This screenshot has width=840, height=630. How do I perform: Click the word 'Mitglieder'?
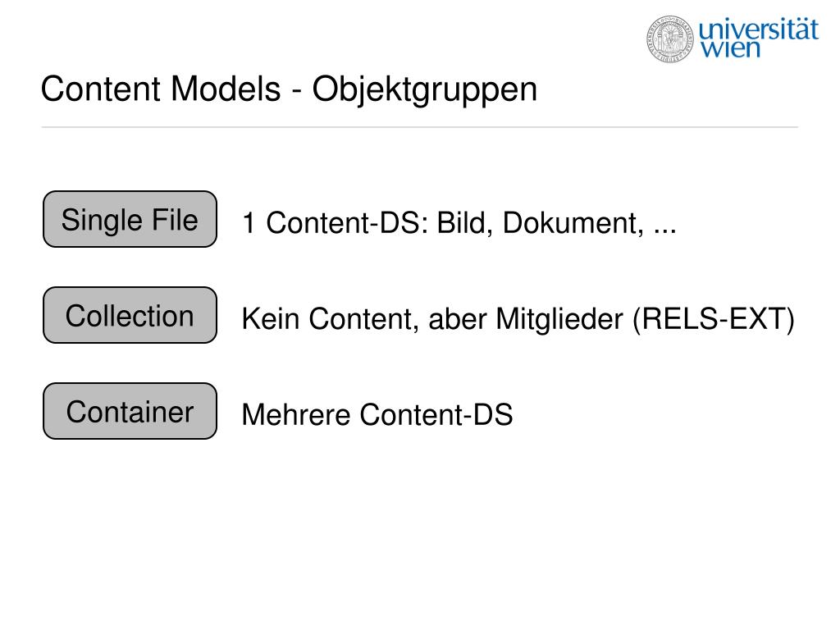[559, 319]
